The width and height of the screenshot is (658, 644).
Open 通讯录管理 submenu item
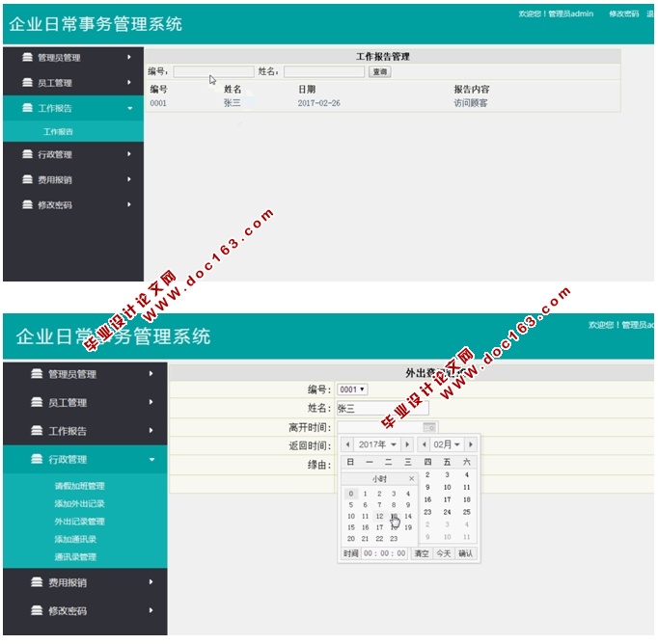[x=75, y=557]
